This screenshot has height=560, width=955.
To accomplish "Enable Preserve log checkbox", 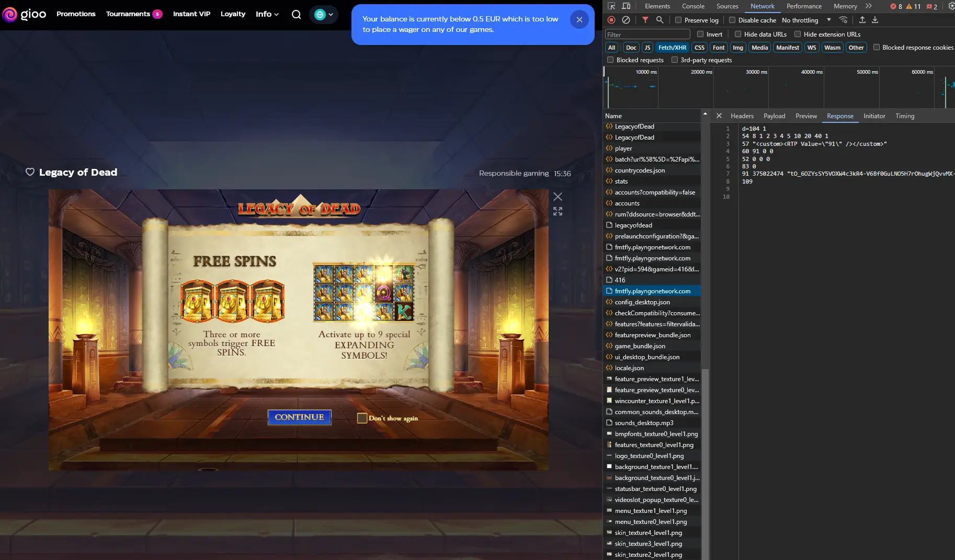I will [x=678, y=20].
